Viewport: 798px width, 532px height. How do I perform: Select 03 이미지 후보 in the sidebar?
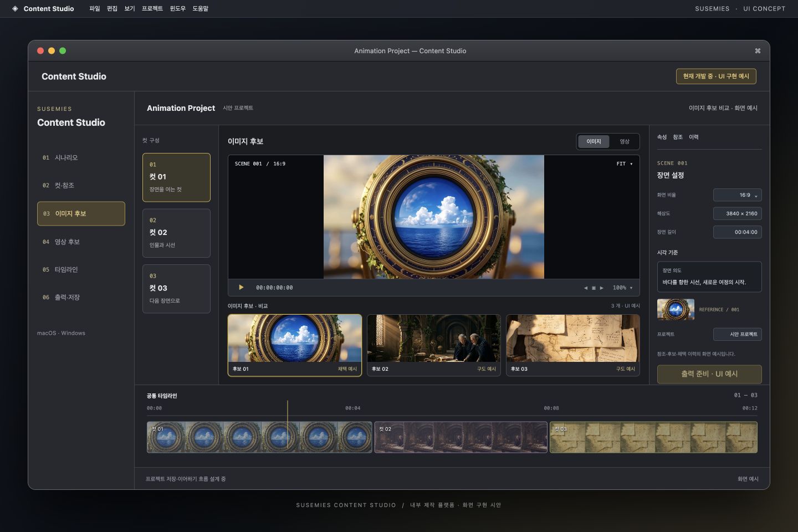[x=81, y=213]
